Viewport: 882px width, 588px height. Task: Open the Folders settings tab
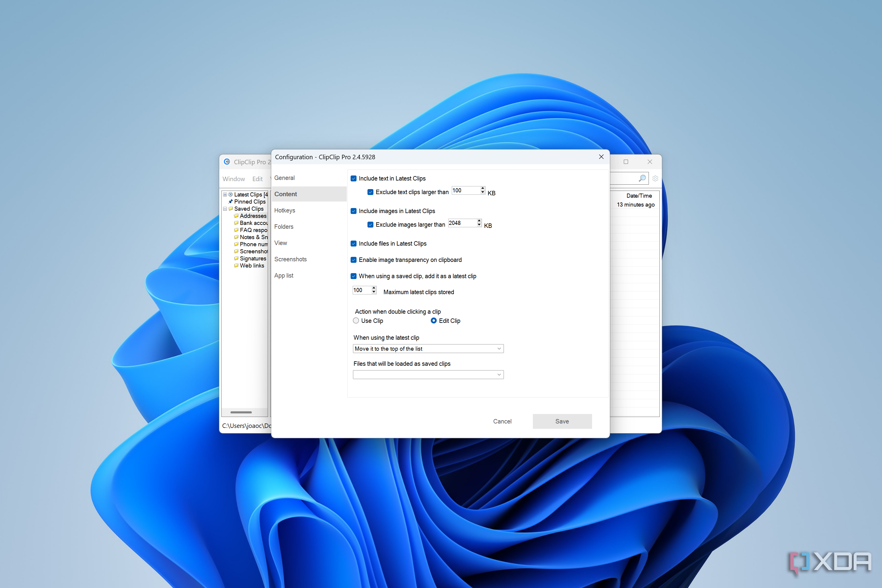pyautogui.click(x=309, y=226)
